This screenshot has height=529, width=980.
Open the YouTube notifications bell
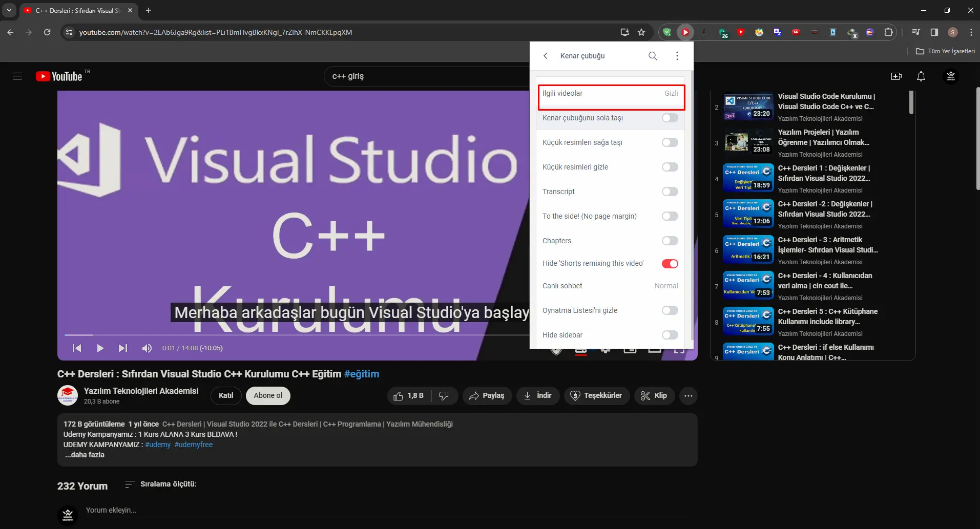point(921,76)
